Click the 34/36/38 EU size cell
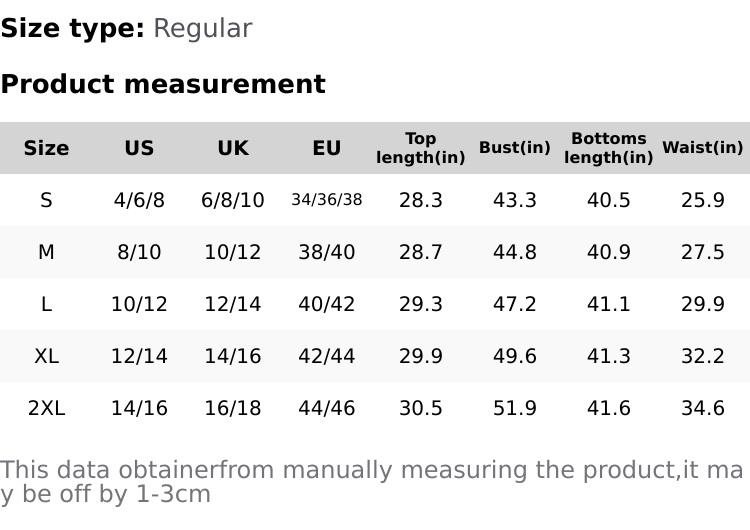The image size is (750, 530). click(x=327, y=200)
